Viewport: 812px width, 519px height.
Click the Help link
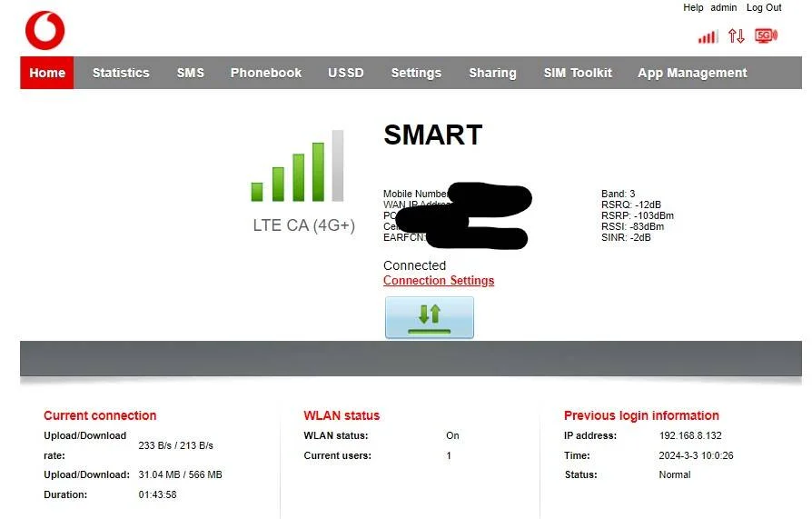693,8
